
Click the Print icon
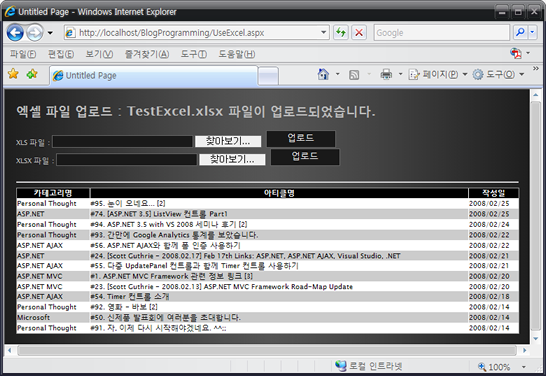pos(386,74)
